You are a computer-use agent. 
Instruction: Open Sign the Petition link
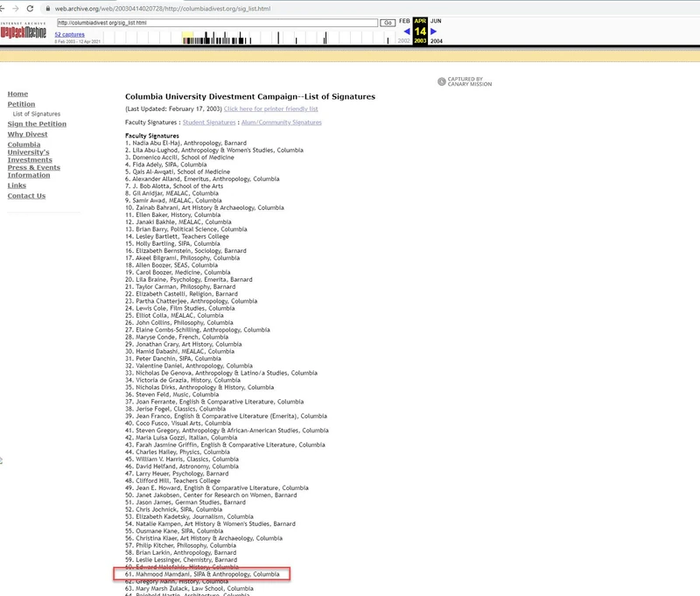(x=37, y=123)
